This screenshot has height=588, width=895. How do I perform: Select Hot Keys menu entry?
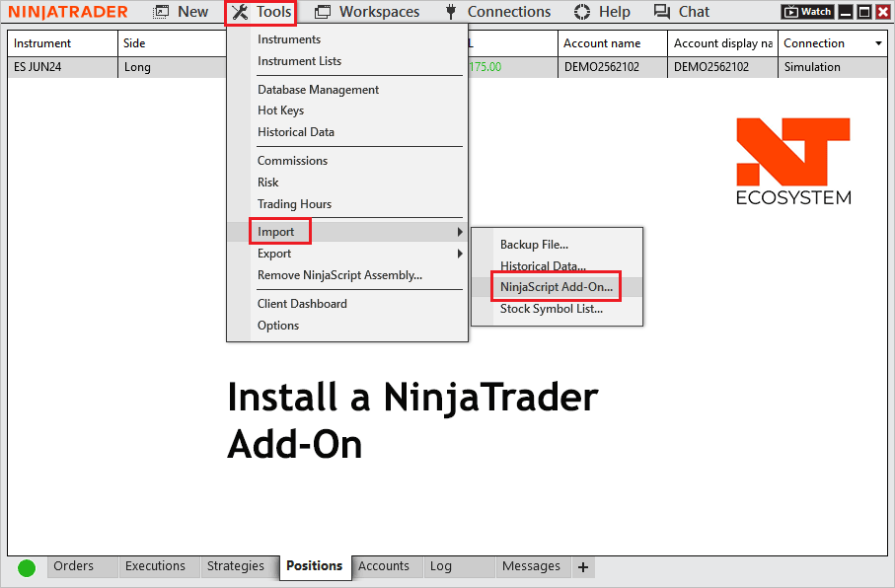pos(280,110)
